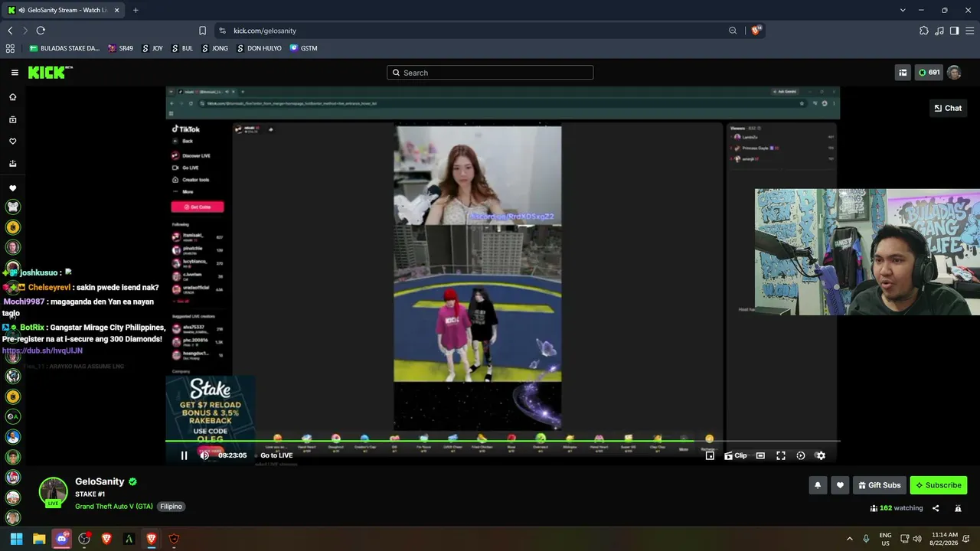Select the GeloSanity Stream tab
Viewport: 980px width, 551px height.
[x=63, y=10]
